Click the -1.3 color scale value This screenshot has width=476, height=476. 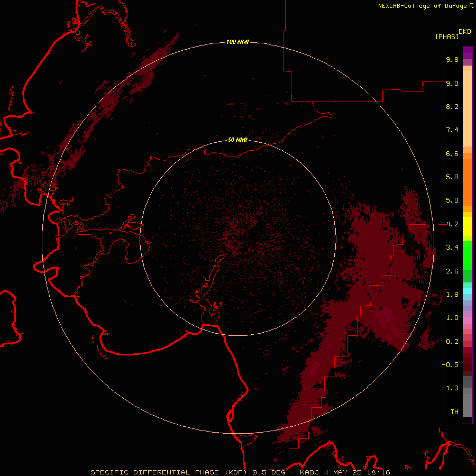click(x=450, y=388)
